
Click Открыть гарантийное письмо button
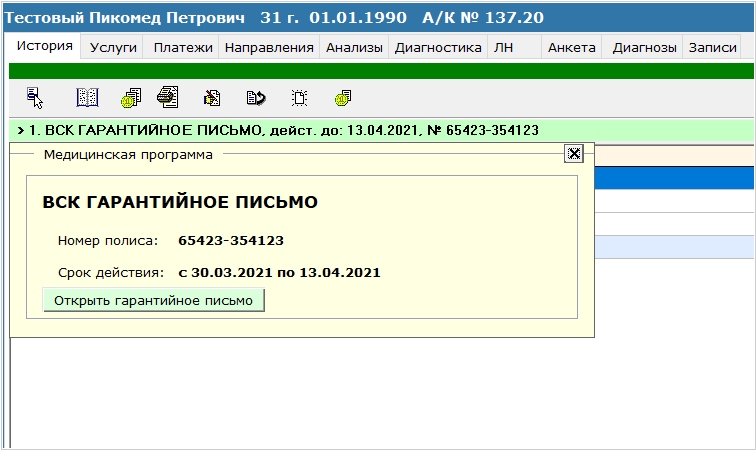(153, 300)
